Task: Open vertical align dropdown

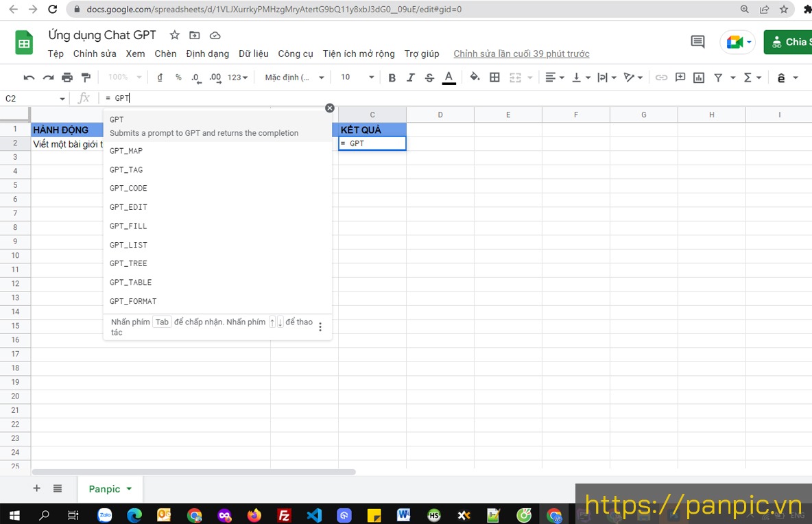Action: point(581,78)
